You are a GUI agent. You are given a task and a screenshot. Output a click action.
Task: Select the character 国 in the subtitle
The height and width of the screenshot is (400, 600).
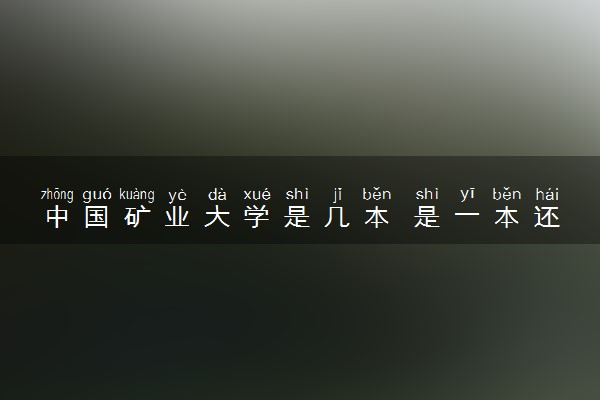(x=97, y=217)
